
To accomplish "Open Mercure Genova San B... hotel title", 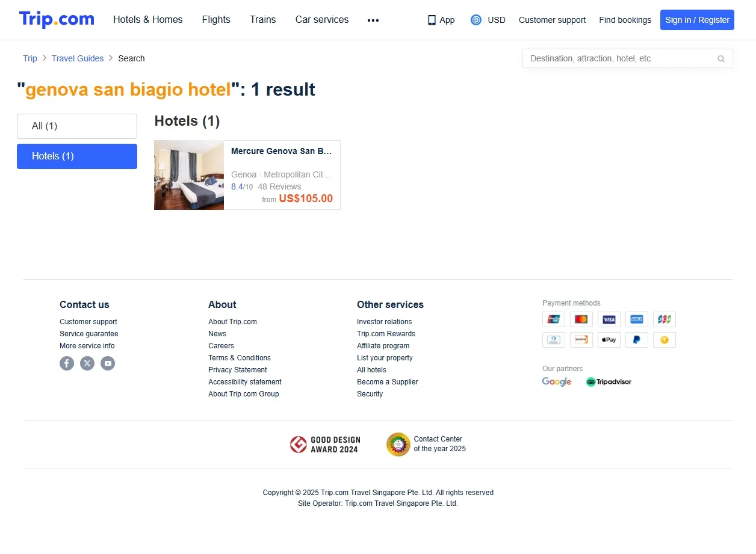I will (282, 151).
